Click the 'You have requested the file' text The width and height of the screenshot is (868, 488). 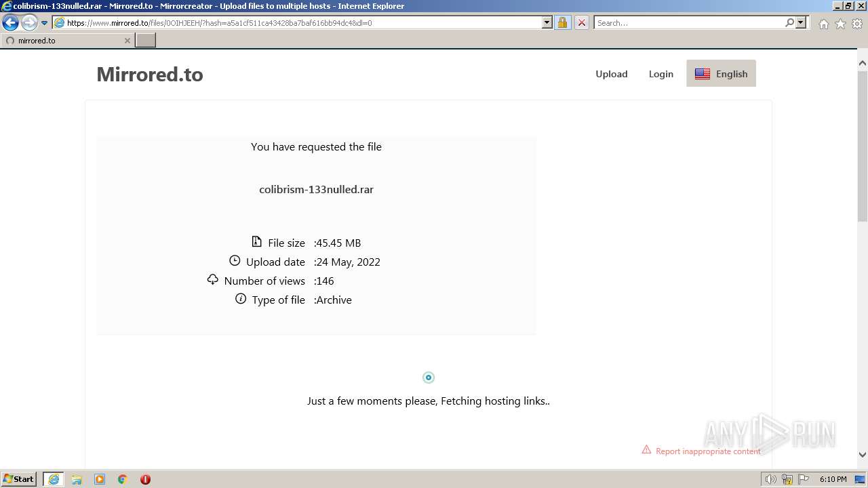[316, 146]
